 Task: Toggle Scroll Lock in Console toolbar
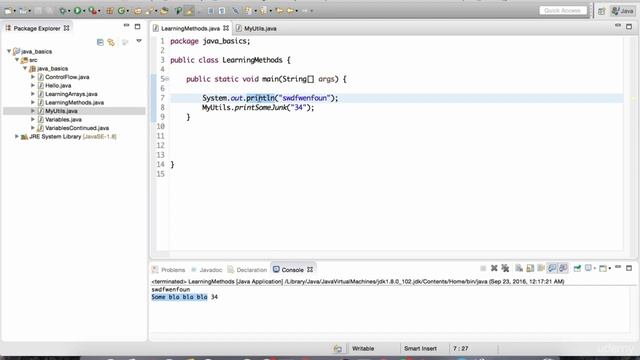click(x=530, y=268)
